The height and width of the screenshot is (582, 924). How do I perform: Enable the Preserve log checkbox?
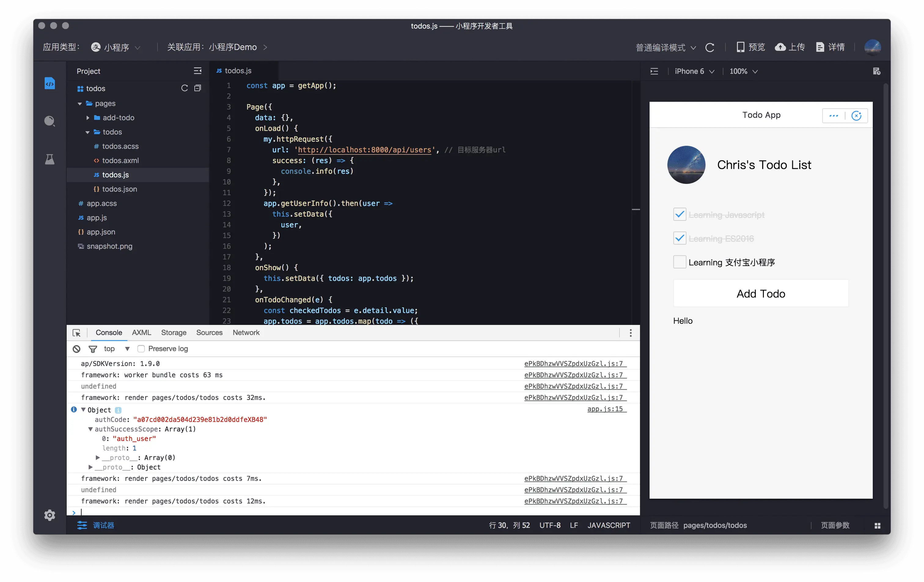[141, 349]
